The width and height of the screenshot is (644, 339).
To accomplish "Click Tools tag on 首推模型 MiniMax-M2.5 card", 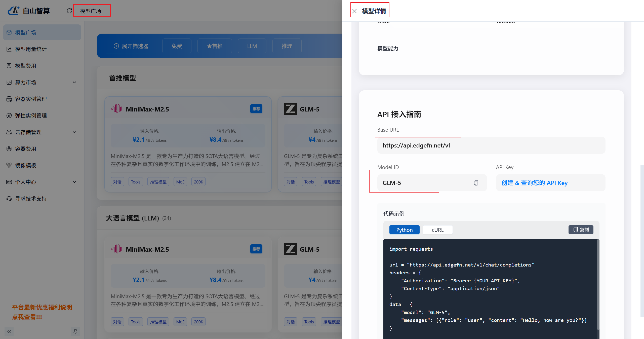I will (x=136, y=182).
